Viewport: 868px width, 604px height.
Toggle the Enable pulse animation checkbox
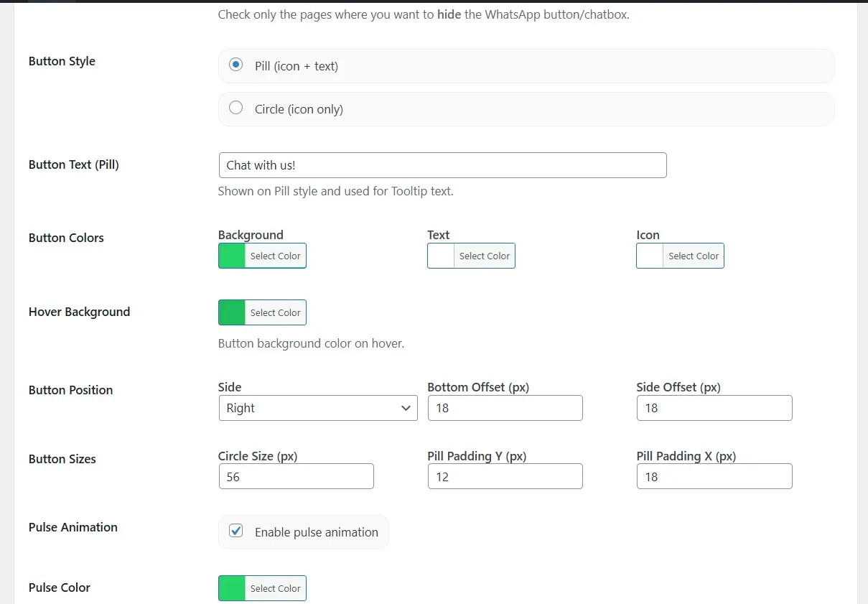click(x=235, y=531)
